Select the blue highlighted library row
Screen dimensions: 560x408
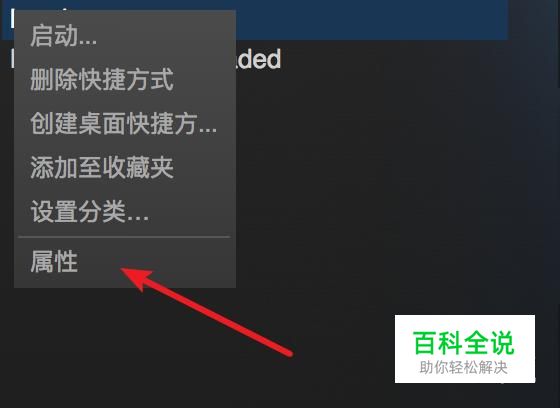click(371, 20)
